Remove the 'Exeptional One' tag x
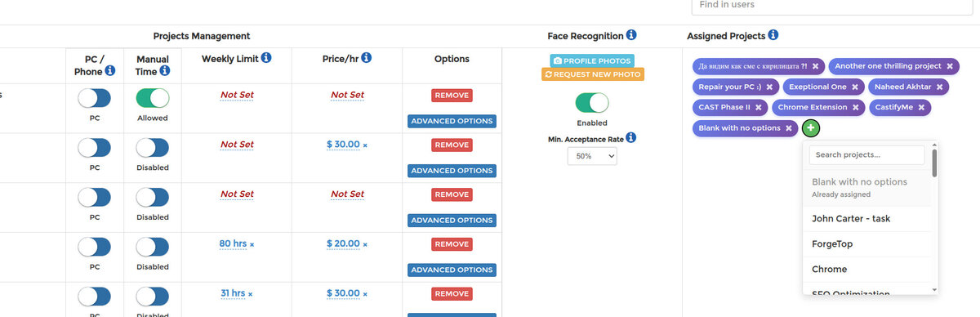 [855, 87]
